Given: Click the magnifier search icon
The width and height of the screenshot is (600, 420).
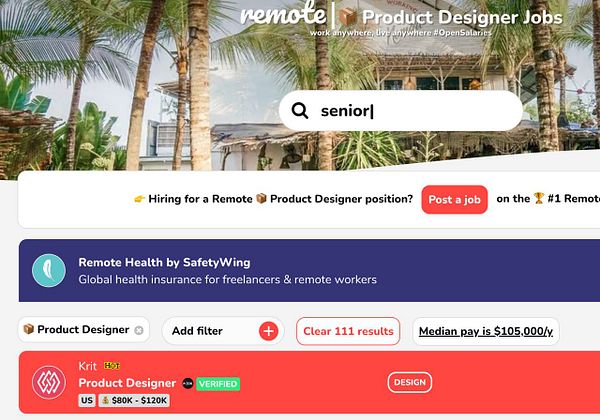Looking at the screenshot, I should [300, 111].
